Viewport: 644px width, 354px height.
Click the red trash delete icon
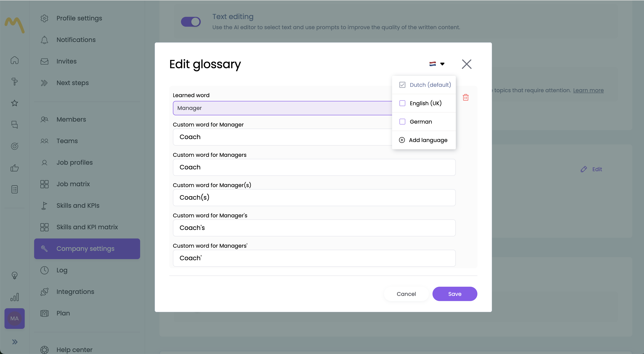click(x=465, y=97)
